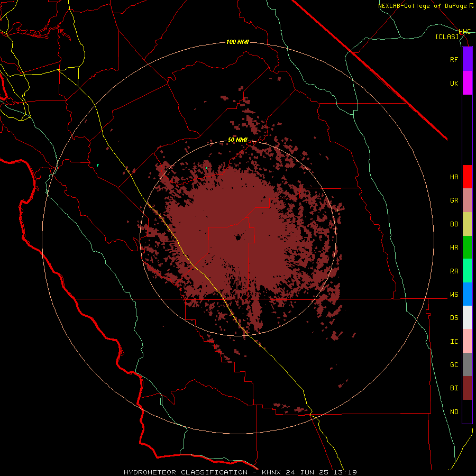Click the WS blue legend swatch

pos(467,294)
